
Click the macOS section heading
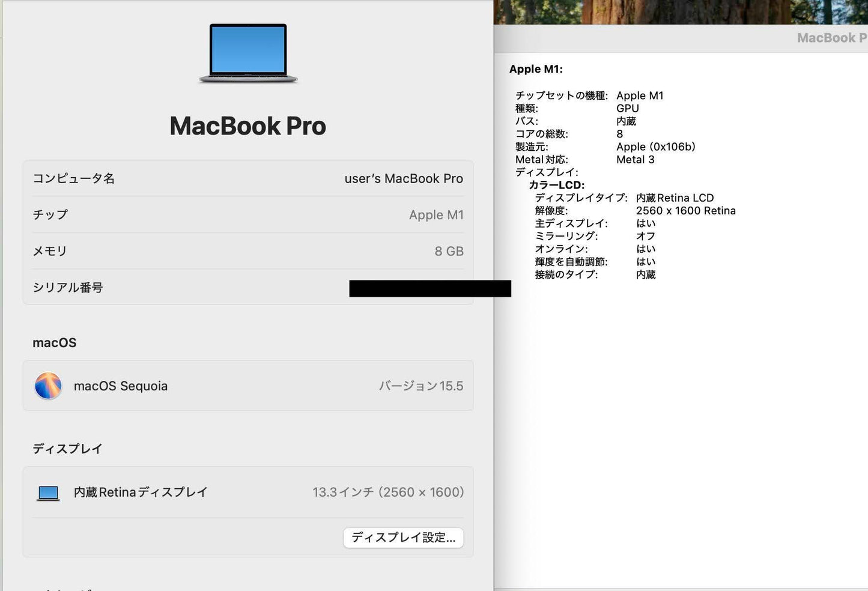pyautogui.click(x=55, y=343)
